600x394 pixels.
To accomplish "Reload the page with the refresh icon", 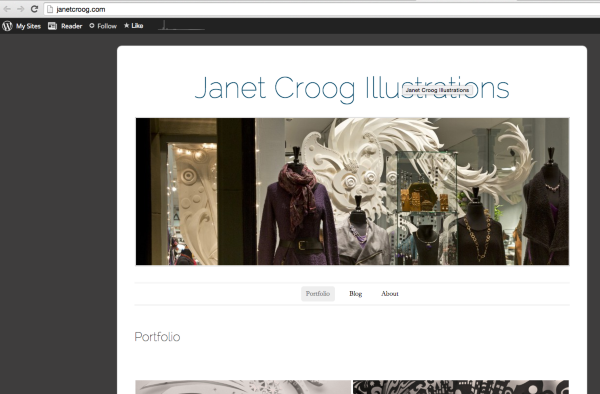I will pos(34,9).
